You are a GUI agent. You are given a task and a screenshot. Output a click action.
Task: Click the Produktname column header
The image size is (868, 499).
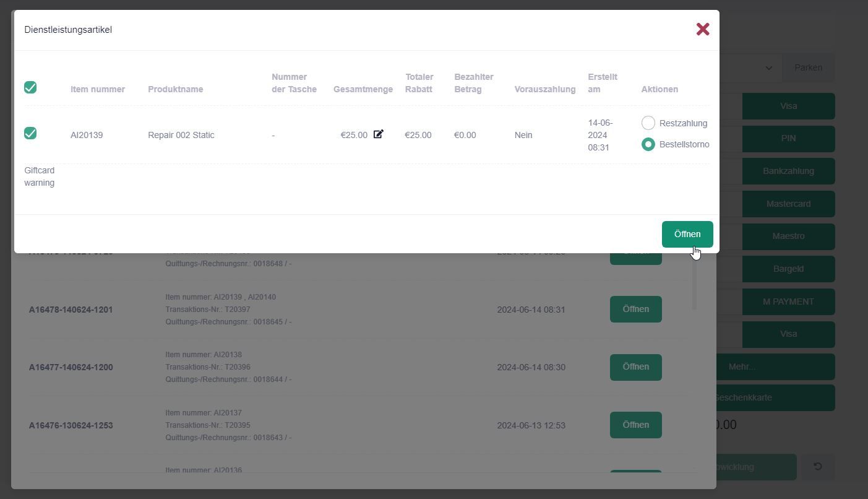click(x=176, y=89)
